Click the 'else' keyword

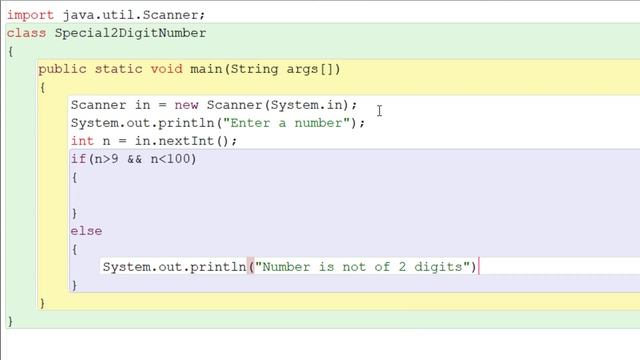click(x=86, y=231)
